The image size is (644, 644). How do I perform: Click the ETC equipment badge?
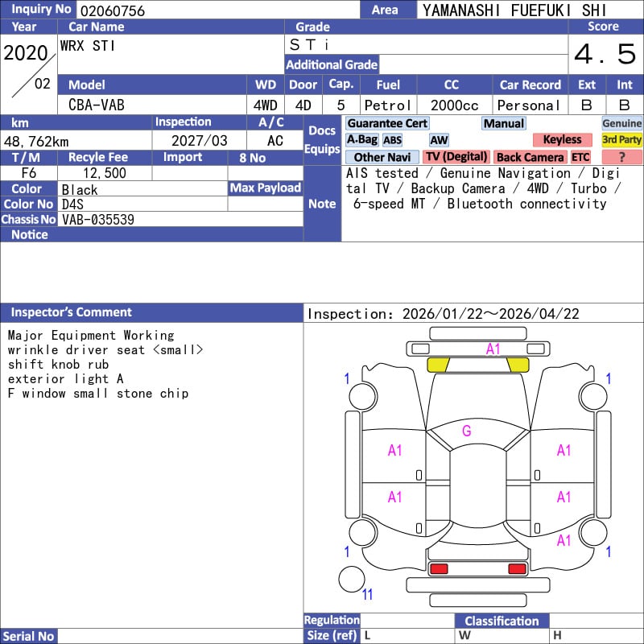click(x=580, y=157)
